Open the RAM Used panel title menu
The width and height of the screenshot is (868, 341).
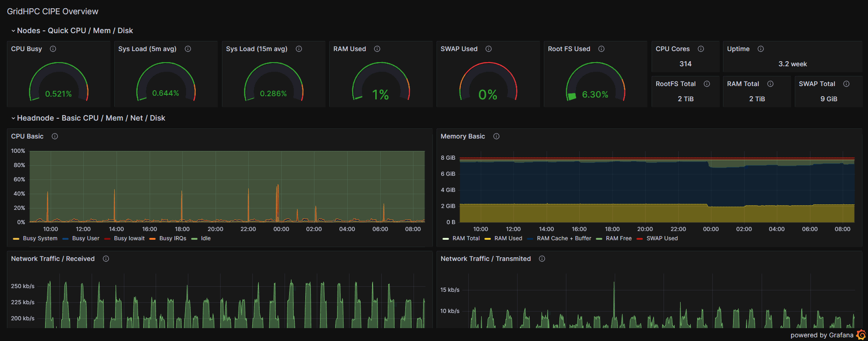(350, 49)
